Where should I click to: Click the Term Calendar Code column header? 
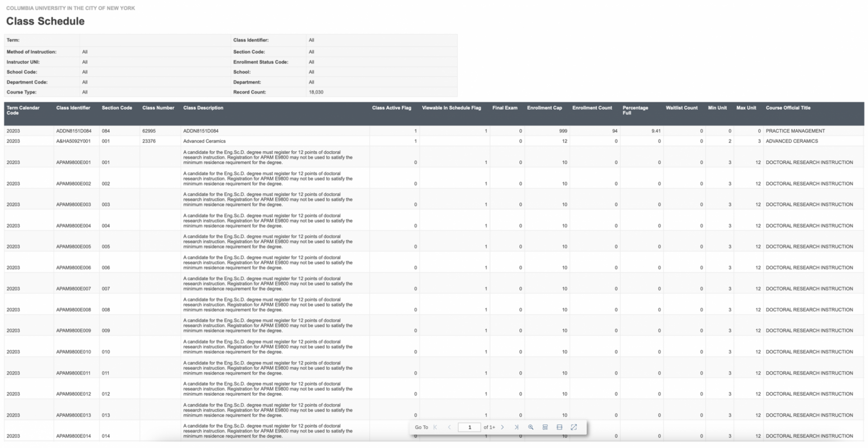23,110
